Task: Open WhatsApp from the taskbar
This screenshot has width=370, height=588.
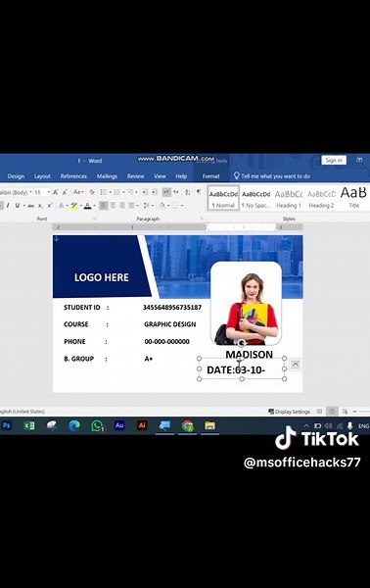Action: 97,425
